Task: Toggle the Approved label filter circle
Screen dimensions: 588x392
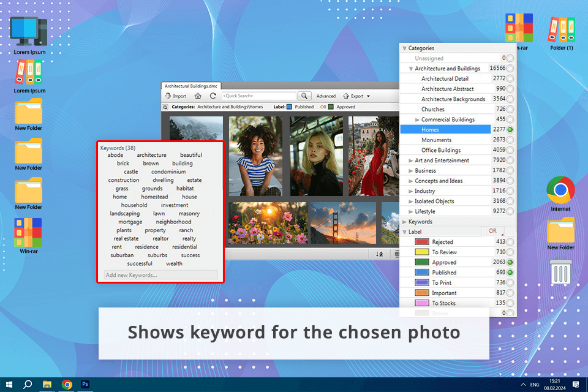Action: (510, 262)
